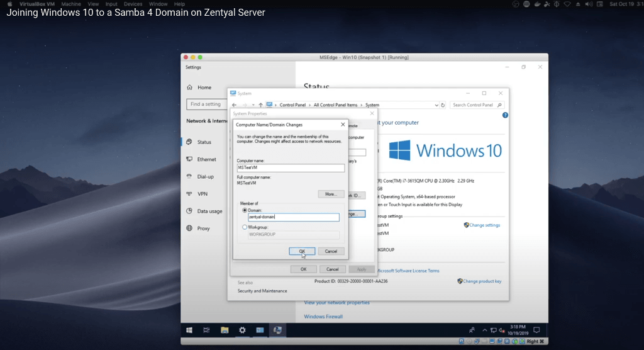Close the Computer Name/Domain Changes dialog
This screenshot has width=644, height=350.
pos(343,125)
